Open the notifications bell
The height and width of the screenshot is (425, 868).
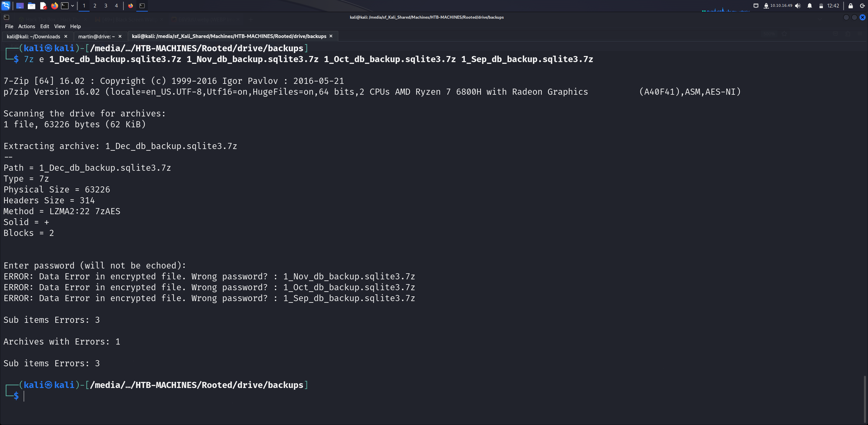809,6
